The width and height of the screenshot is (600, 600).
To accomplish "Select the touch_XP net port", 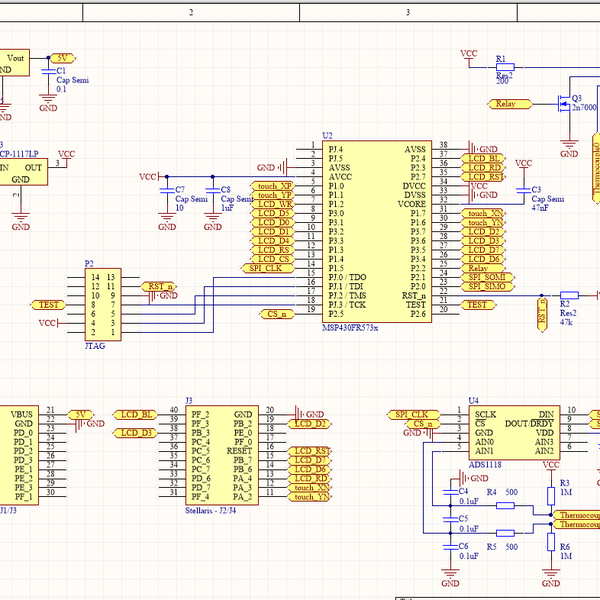I will click(272, 186).
